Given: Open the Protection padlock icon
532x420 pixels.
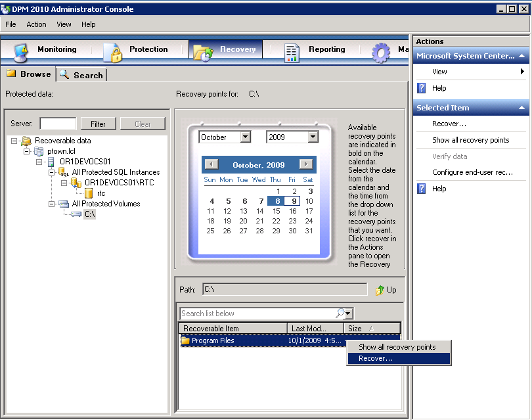Looking at the screenshot, I should point(113,53).
